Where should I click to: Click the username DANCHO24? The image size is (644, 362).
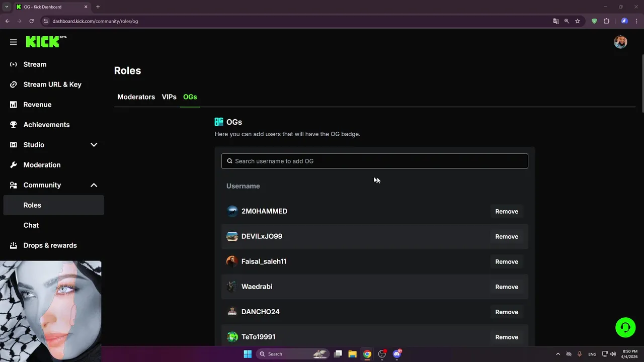coord(260,312)
